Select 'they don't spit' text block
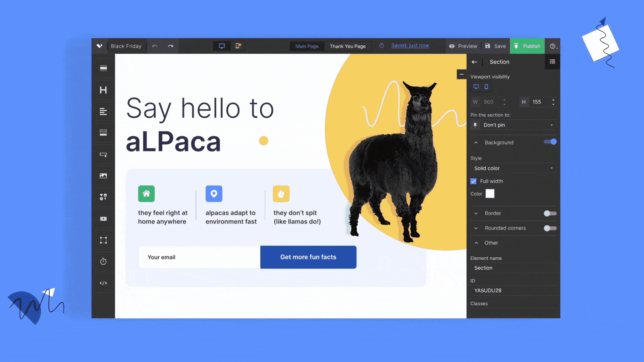The height and width of the screenshot is (362, 644). coord(297,217)
